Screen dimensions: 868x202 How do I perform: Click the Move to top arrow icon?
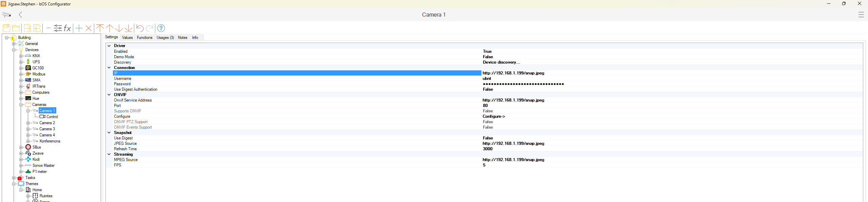pyautogui.click(x=100, y=28)
